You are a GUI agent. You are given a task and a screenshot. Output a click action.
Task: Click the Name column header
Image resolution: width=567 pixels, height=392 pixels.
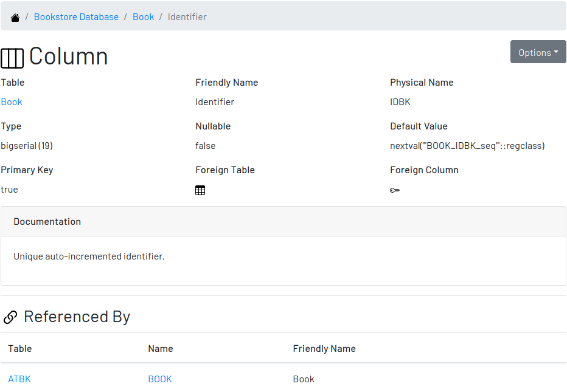pos(161,349)
